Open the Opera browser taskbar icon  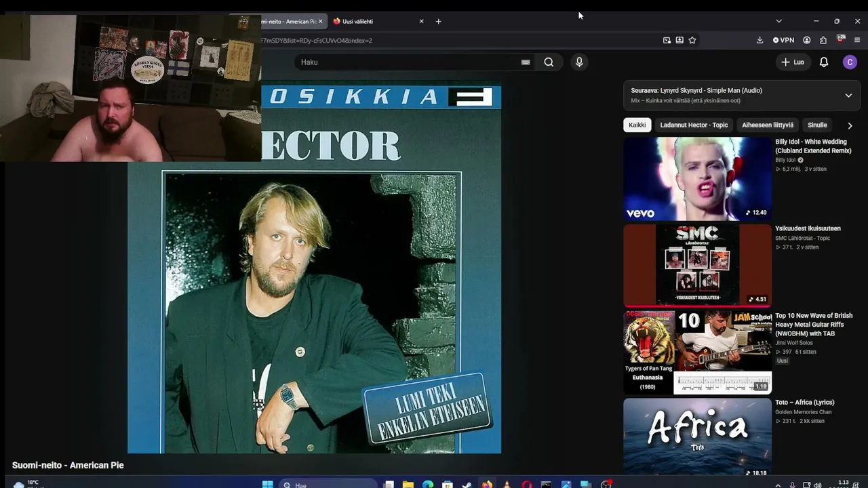tap(527, 485)
